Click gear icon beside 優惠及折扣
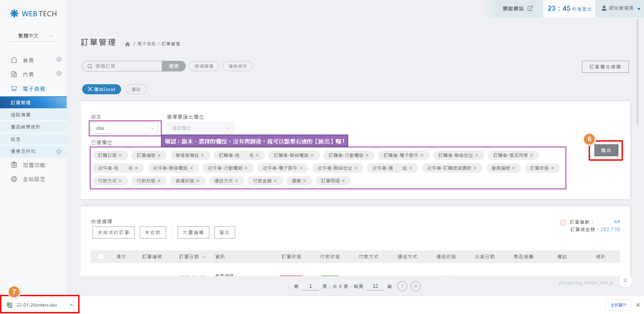 click(59, 152)
